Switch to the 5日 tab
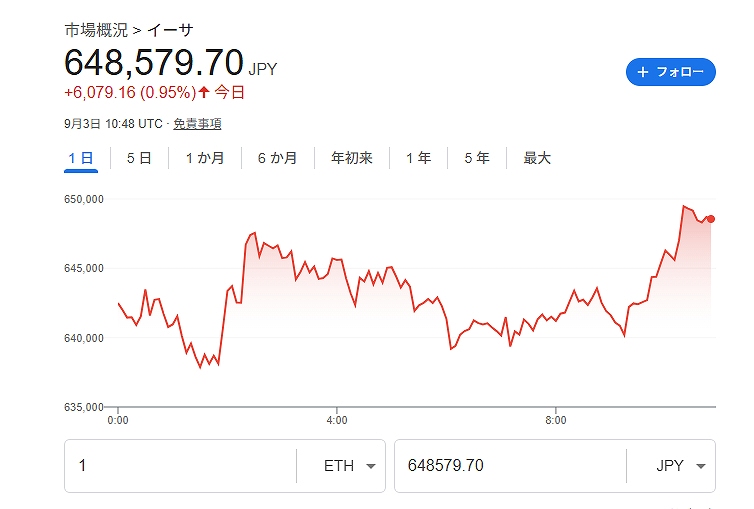The width and height of the screenshot is (754, 509). (139, 158)
